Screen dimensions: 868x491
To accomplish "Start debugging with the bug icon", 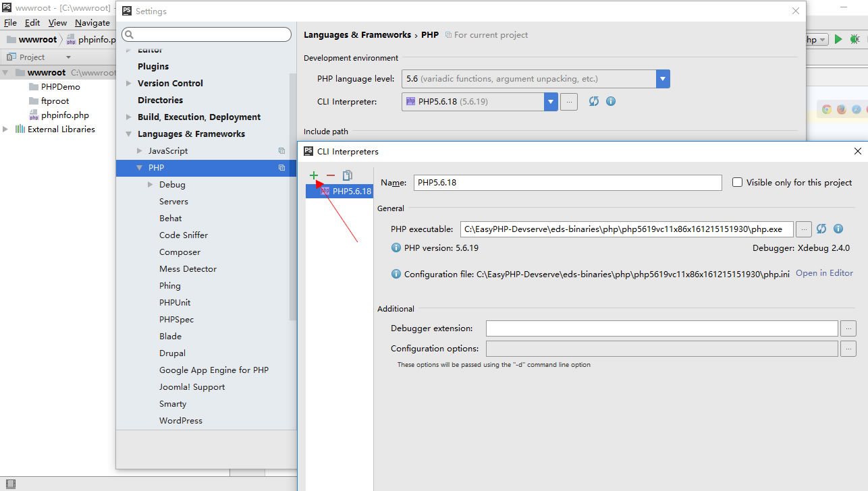I will (x=855, y=40).
